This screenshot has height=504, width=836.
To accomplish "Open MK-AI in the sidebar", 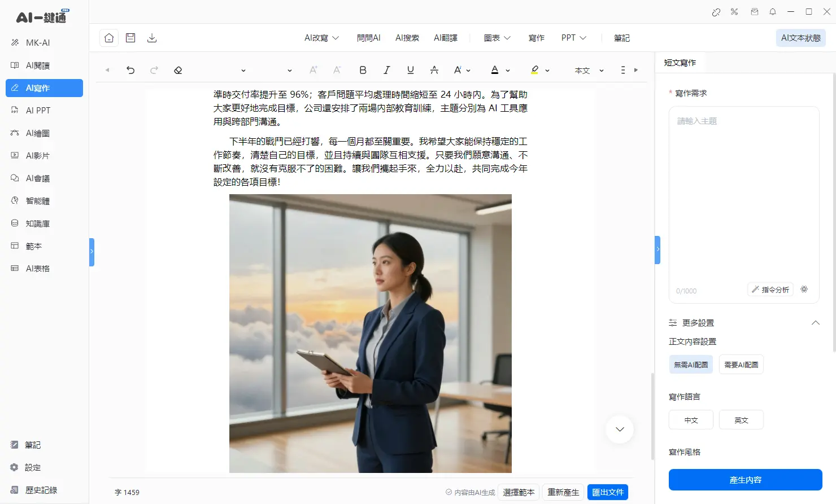I will point(44,43).
